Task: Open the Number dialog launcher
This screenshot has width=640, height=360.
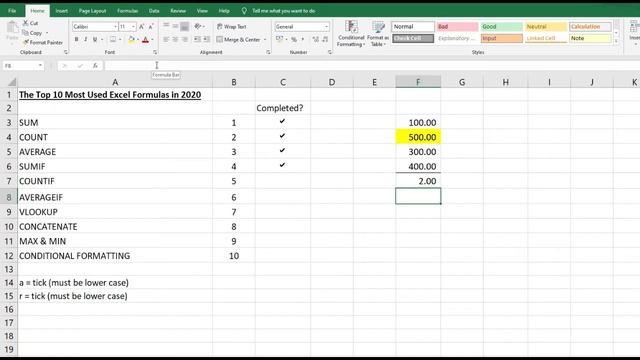Action: (330, 52)
